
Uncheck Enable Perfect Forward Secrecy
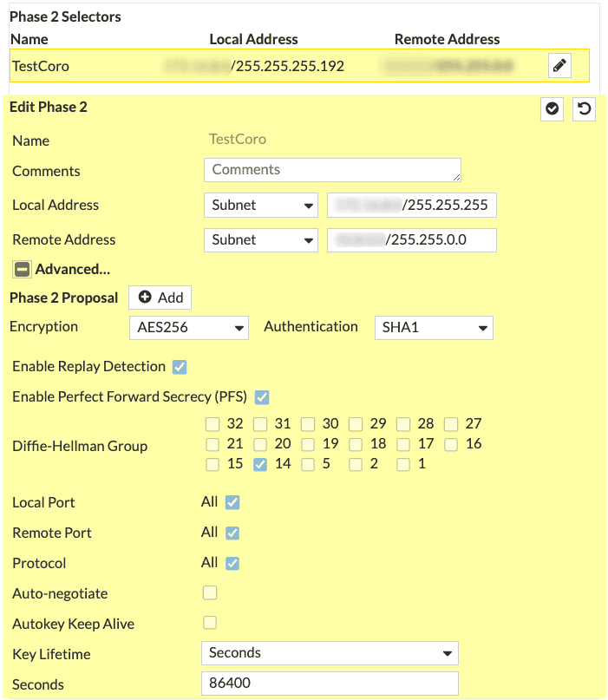pyautogui.click(x=261, y=397)
